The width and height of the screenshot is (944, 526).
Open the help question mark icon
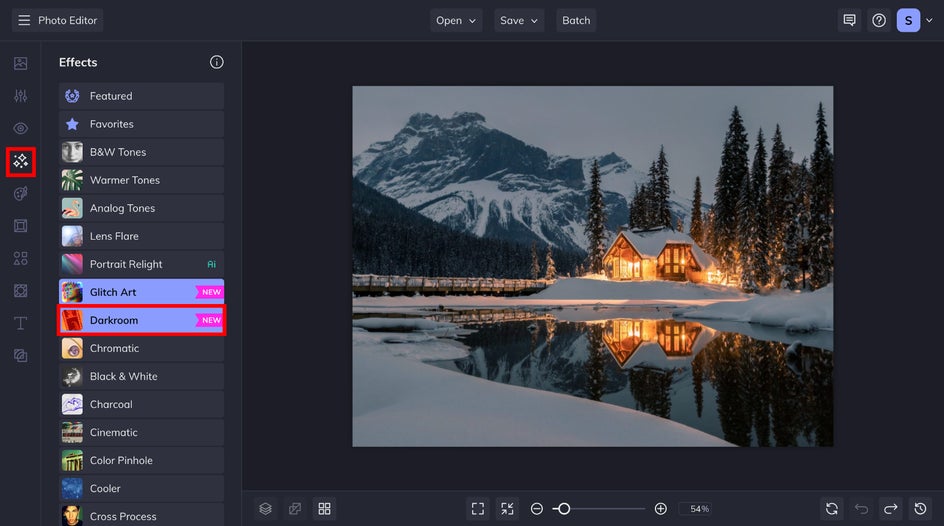point(879,20)
